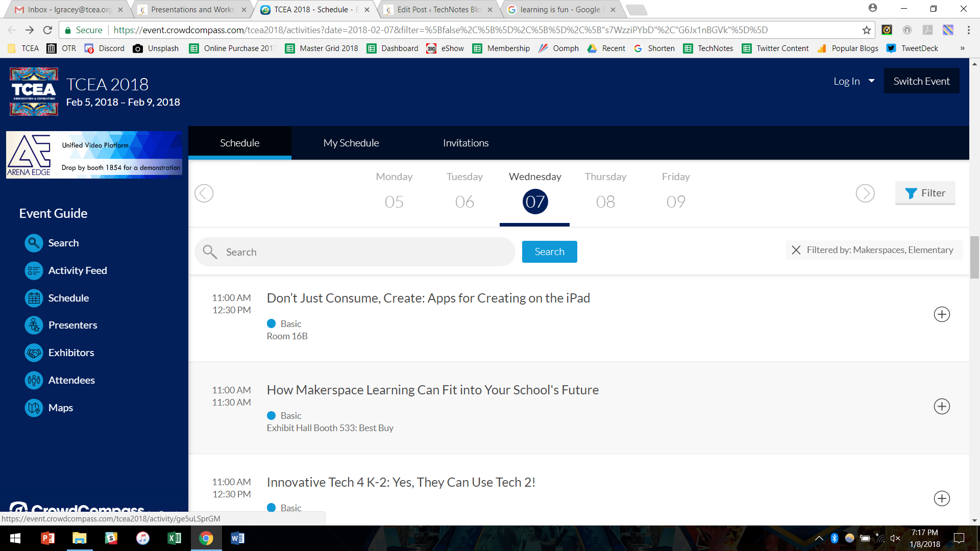The image size is (980, 551).
Task: Click the Filter funnel button
Action: 925,193
